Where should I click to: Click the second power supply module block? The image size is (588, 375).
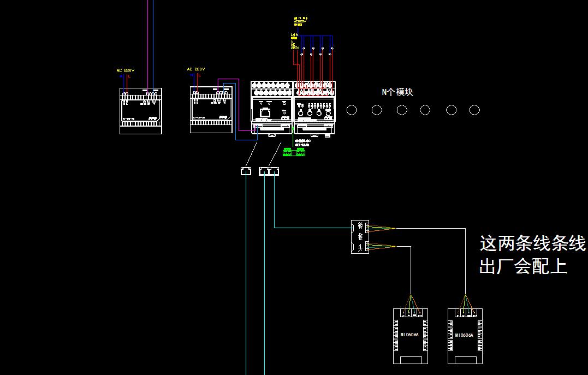pos(211,109)
